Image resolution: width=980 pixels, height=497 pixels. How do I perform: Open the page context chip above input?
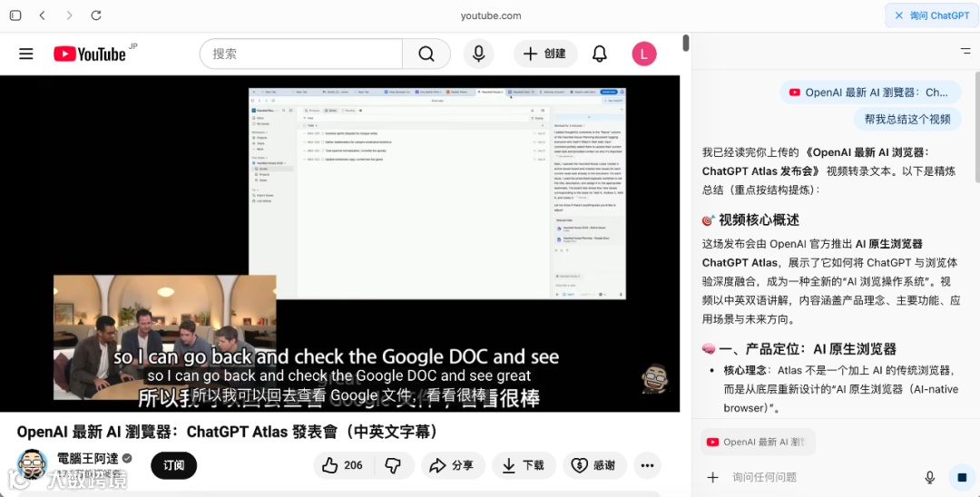758,442
